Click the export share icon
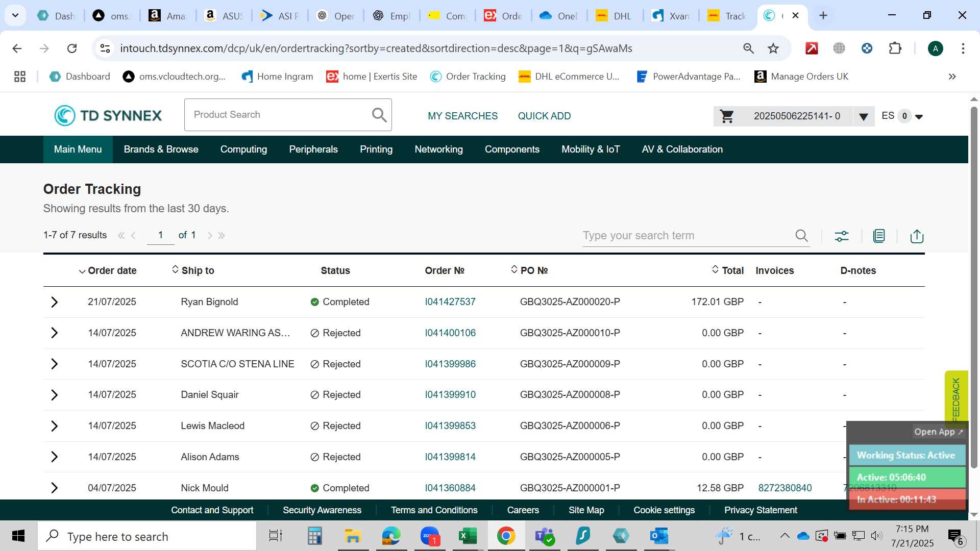This screenshot has height=551, width=980. [x=917, y=236]
